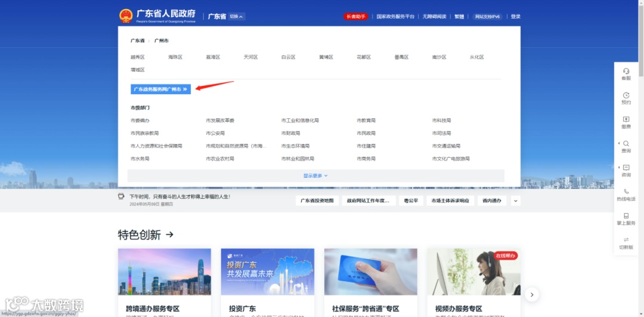Select 越秀区 district
The image size is (644, 317).
(x=138, y=57)
